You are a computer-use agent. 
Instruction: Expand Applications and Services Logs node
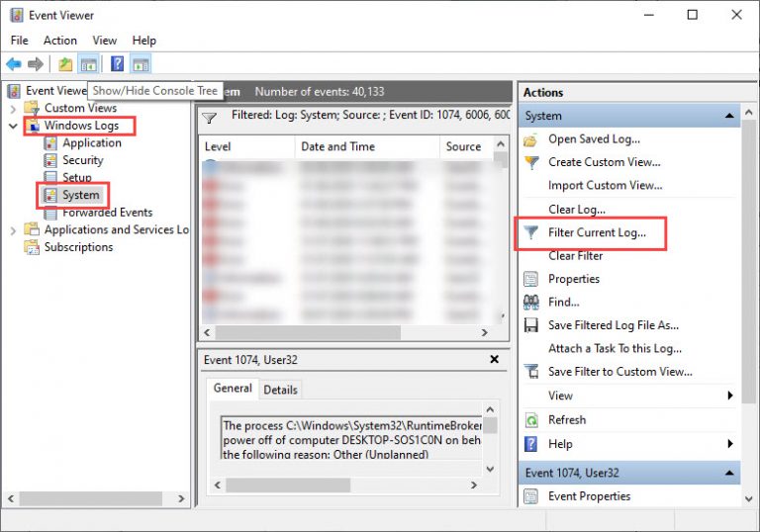tap(13, 230)
